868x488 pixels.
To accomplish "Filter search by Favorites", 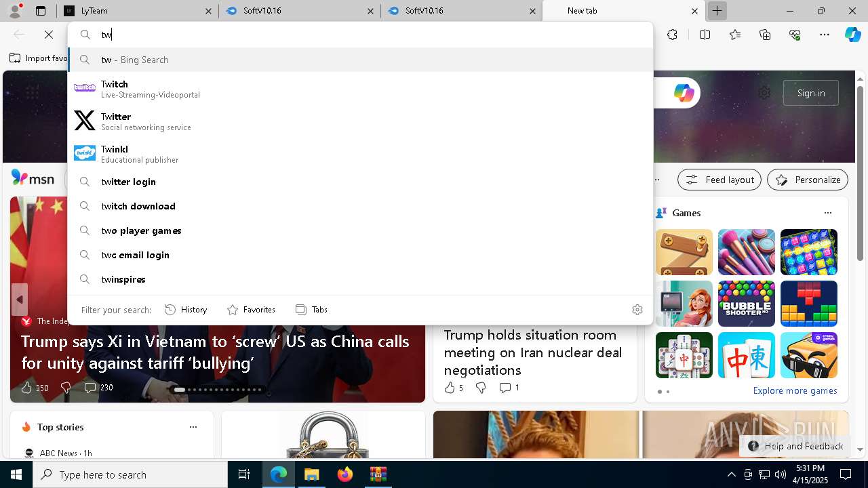I will tap(251, 310).
